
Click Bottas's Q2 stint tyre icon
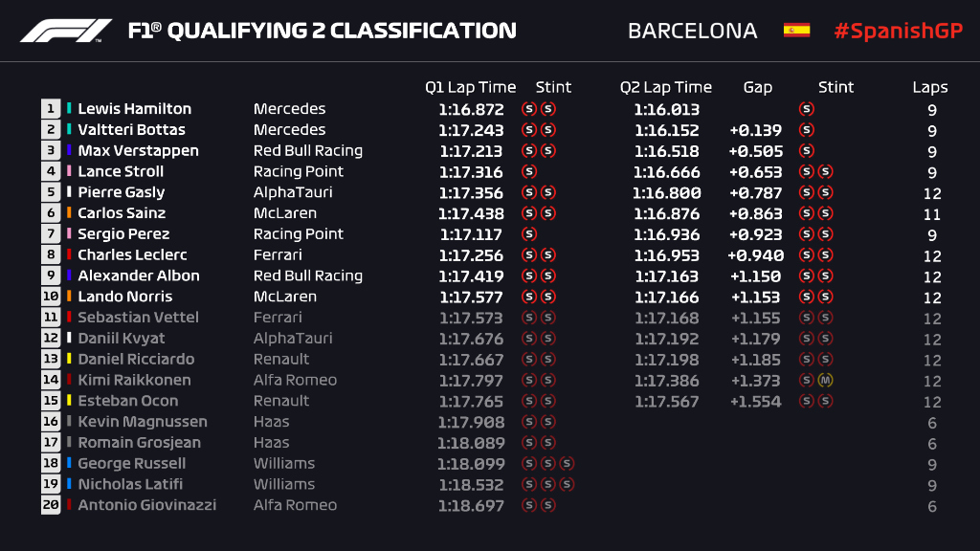(807, 130)
